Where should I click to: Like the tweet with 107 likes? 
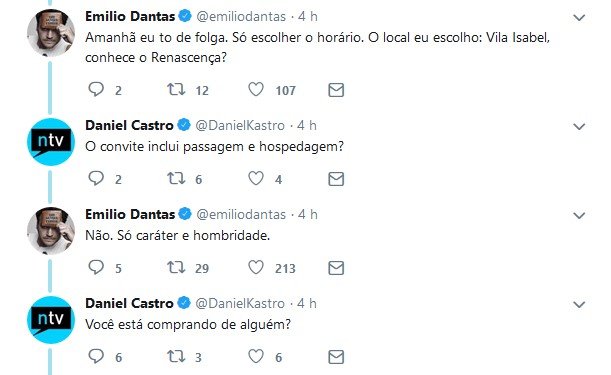coord(256,90)
